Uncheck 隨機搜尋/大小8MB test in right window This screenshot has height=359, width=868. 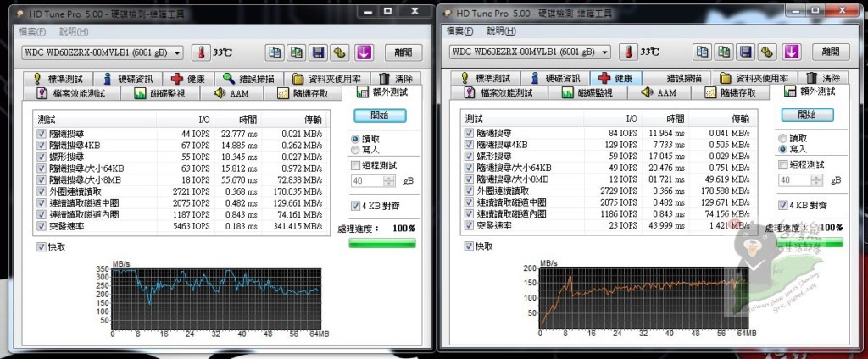click(x=469, y=179)
